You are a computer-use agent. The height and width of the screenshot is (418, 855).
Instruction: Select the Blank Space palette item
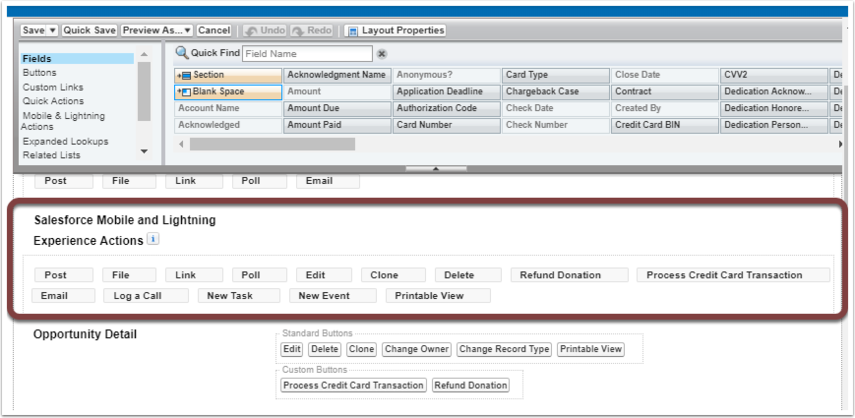[x=228, y=92]
